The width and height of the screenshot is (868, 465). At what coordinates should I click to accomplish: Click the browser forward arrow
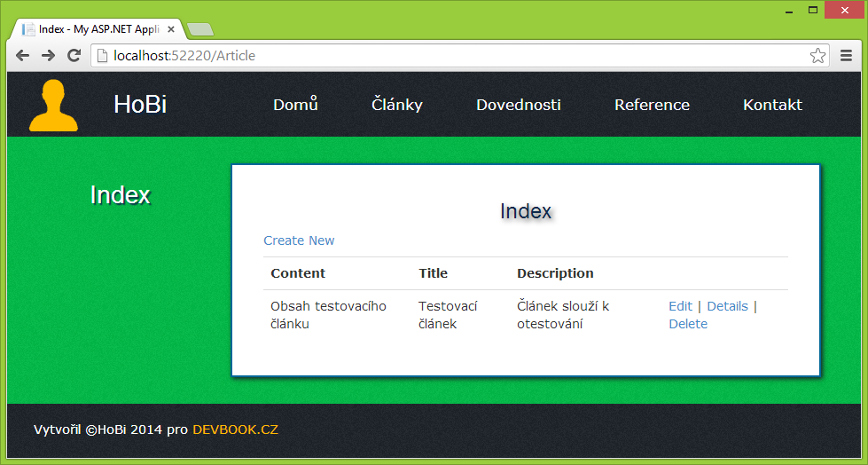pyautogui.click(x=48, y=55)
